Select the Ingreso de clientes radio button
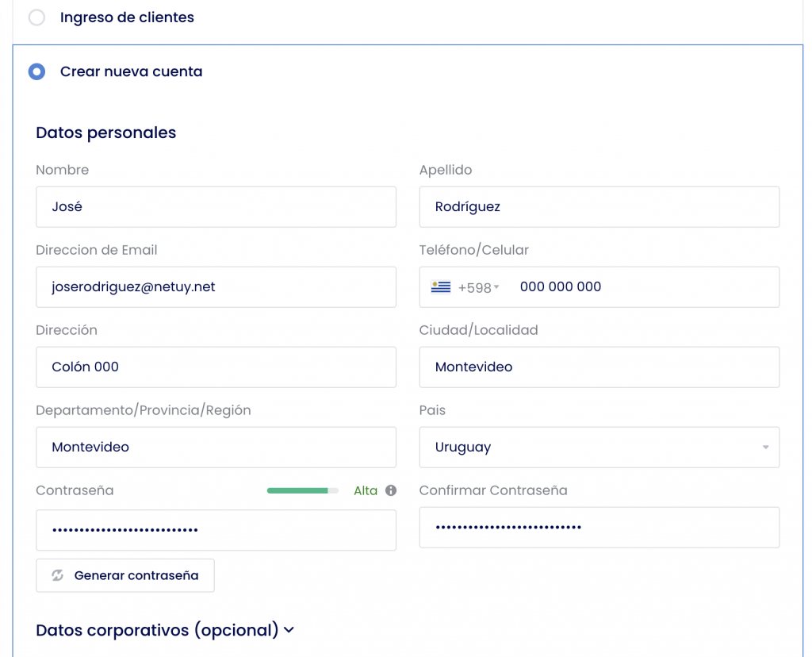The image size is (812, 657). (x=36, y=17)
